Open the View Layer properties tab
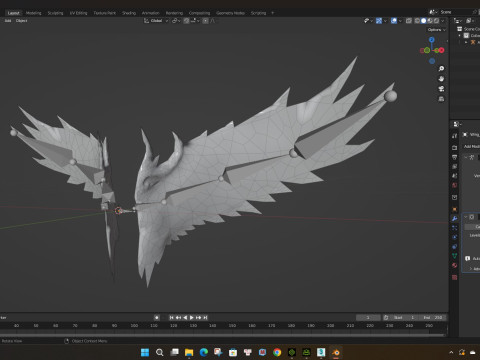 click(454, 166)
